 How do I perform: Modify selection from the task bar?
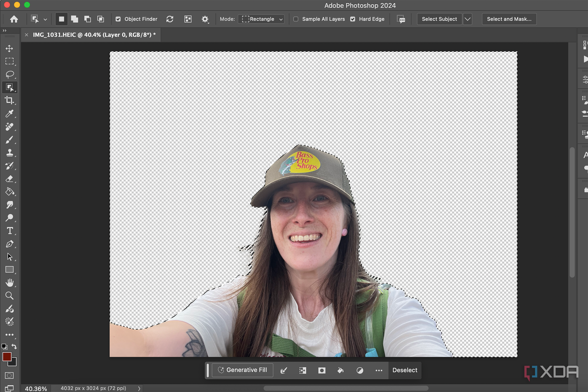tap(284, 370)
